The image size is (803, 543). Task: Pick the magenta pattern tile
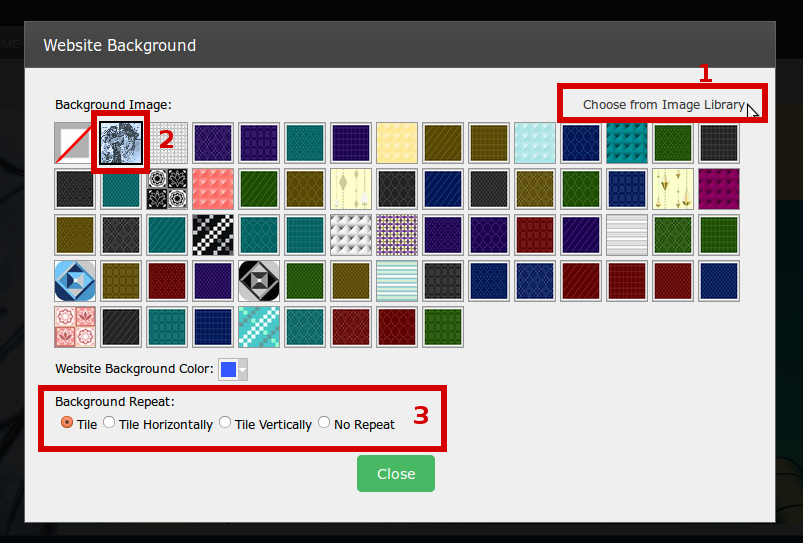point(719,189)
